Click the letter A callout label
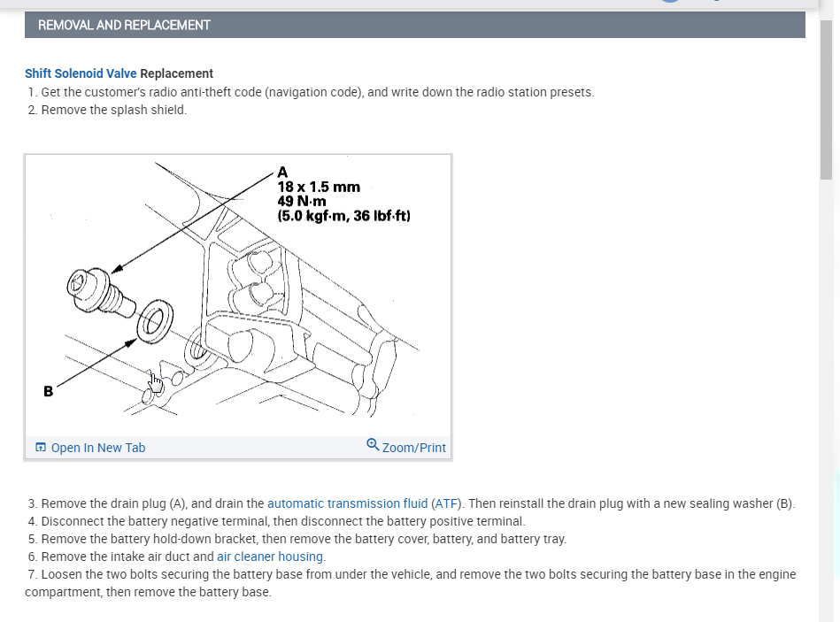Image resolution: width=840 pixels, height=622 pixels. pos(282,173)
